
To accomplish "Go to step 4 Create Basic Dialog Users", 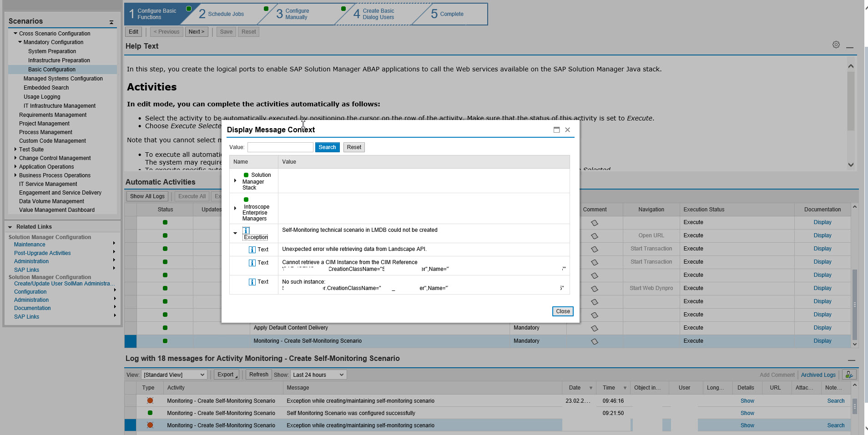I will coord(374,14).
